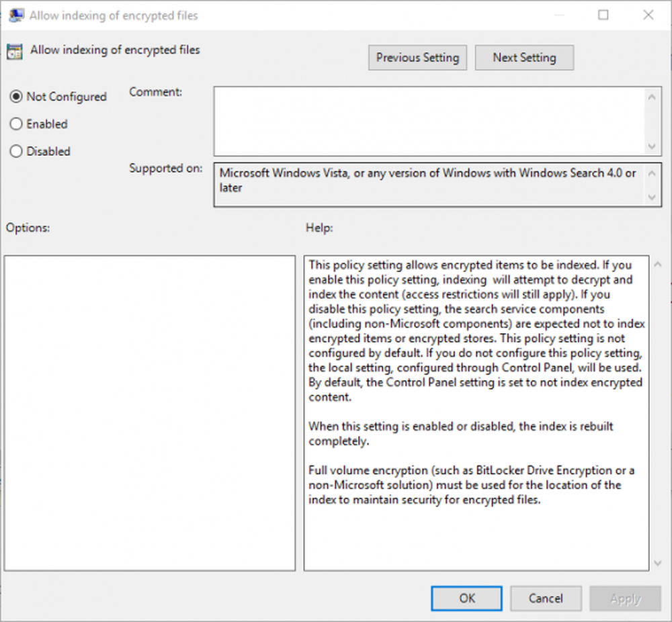The height and width of the screenshot is (622, 672).
Task: Go to the Previous Setting
Action: (x=417, y=58)
